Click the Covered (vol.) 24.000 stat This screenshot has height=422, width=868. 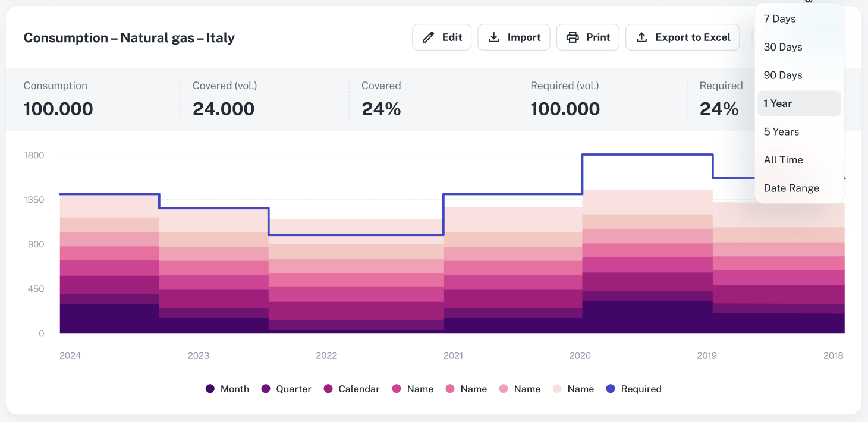click(224, 109)
